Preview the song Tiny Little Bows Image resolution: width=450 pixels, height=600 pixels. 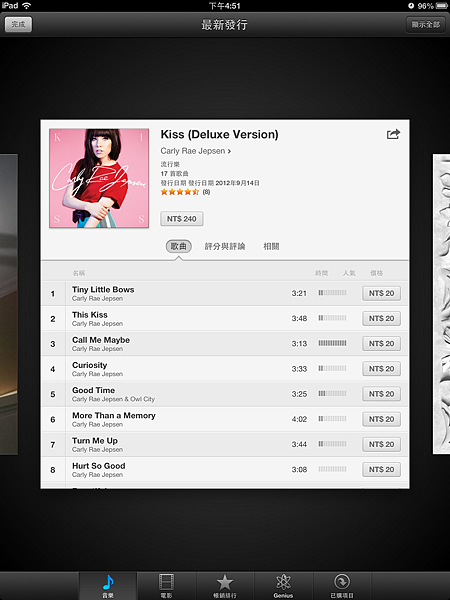click(225, 293)
